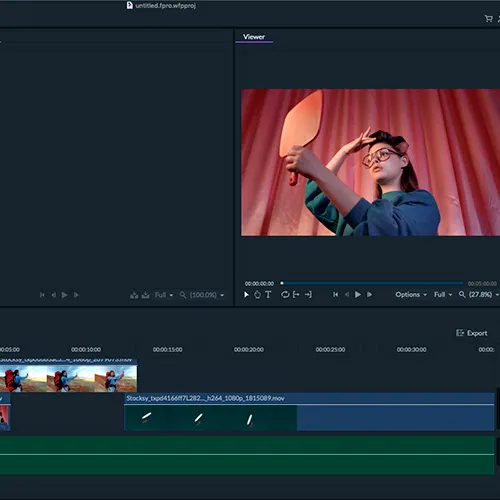Open the shopping cart icon
Viewport: 500px width, 500px height.
489,19
